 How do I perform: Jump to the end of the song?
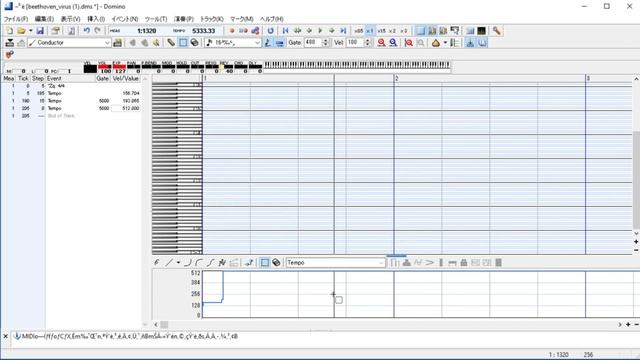click(x=343, y=31)
